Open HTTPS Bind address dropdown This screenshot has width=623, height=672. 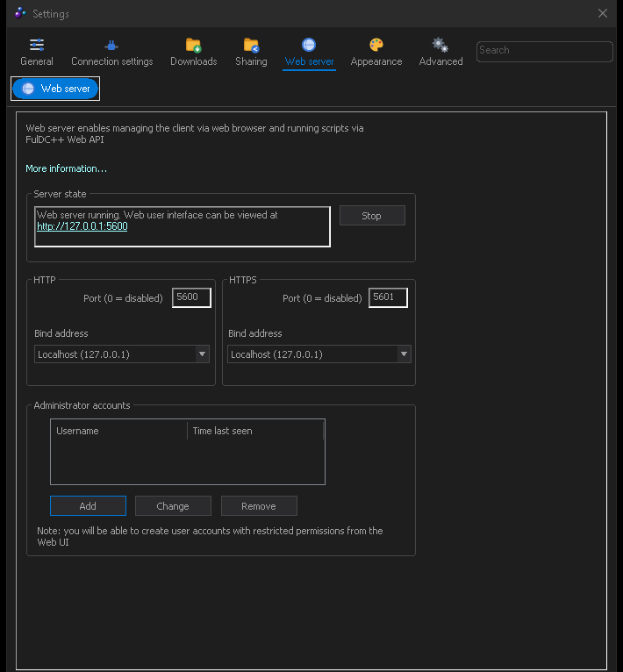(x=319, y=354)
